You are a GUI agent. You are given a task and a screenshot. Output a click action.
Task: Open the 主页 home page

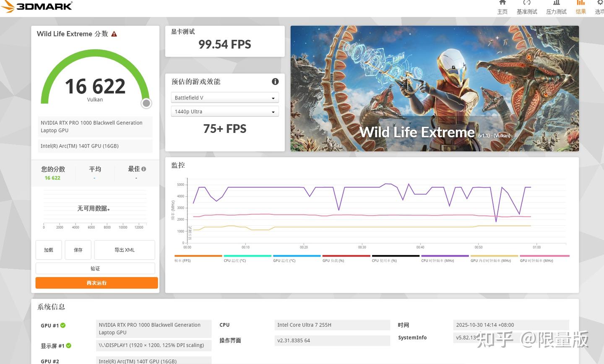502,8
